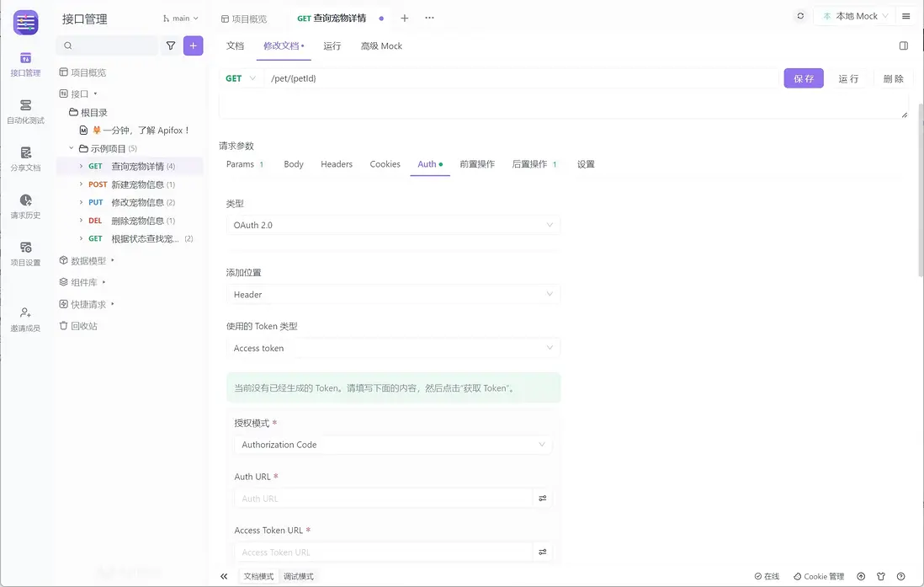
Task: Open the main branch dropdown
Action: (x=181, y=19)
